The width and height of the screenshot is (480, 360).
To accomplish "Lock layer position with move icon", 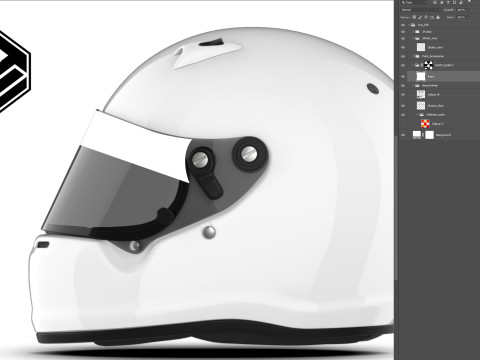I will pos(426,17).
